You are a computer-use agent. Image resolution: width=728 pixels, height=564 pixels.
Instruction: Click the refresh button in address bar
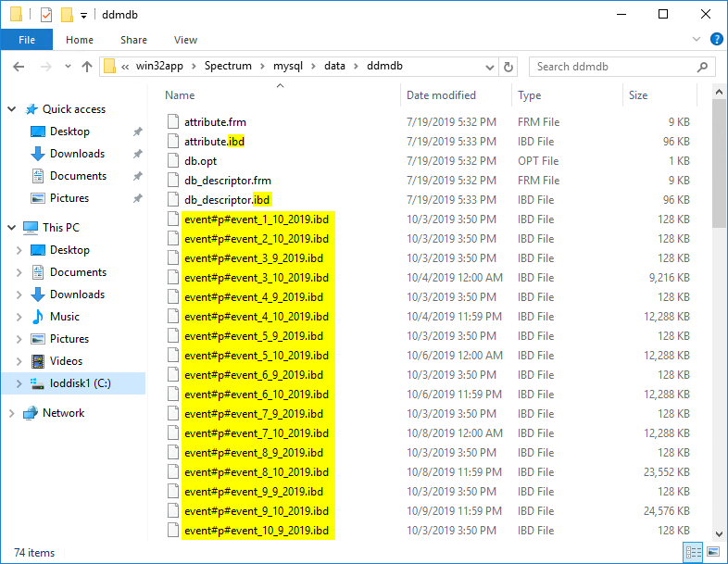508,67
